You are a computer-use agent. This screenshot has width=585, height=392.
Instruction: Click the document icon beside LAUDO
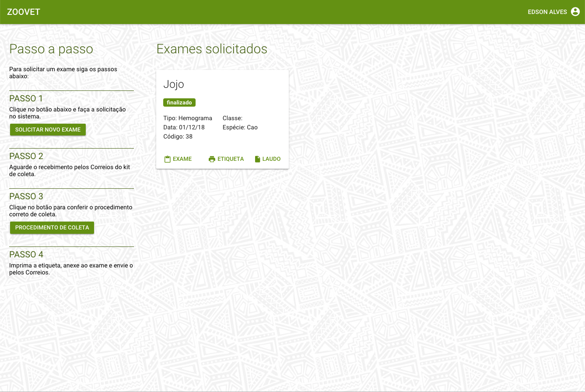[x=258, y=159]
